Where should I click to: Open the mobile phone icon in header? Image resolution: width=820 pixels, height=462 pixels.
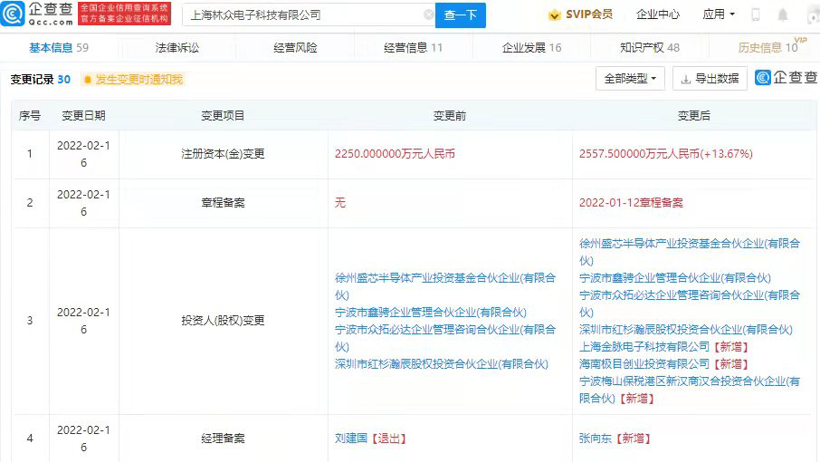coord(755,15)
